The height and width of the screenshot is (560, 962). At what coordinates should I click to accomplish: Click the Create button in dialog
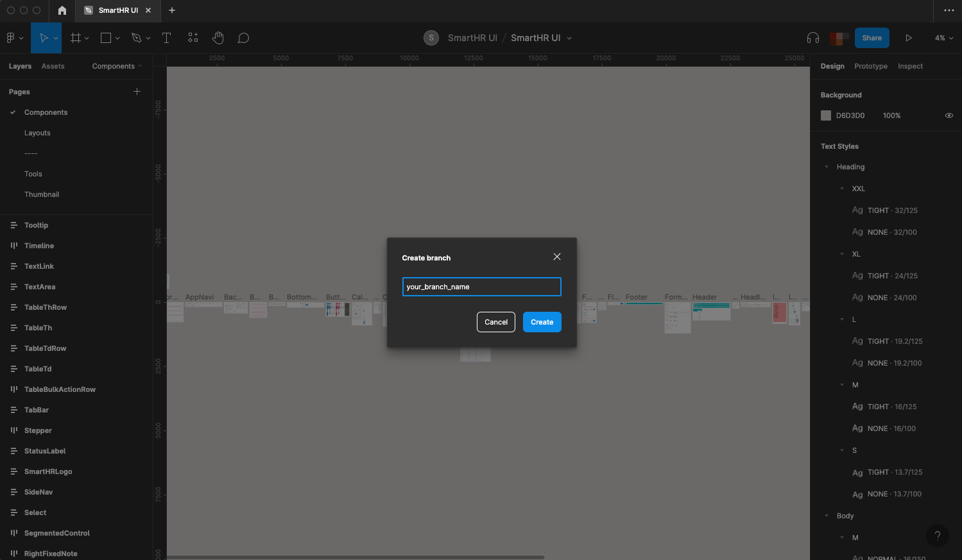click(542, 322)
